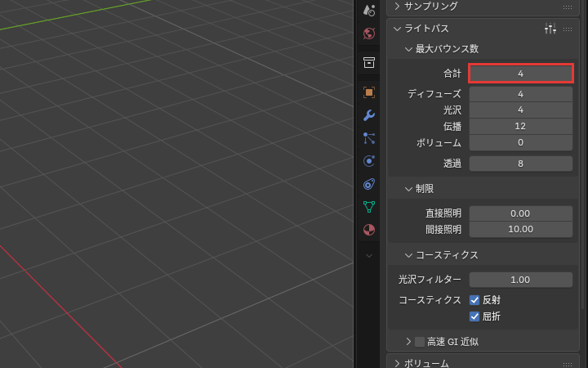Expand the bottom ボリューム panel
This screenshot has width=588, height=368.
pyautogui.click(x=397, y=363)
